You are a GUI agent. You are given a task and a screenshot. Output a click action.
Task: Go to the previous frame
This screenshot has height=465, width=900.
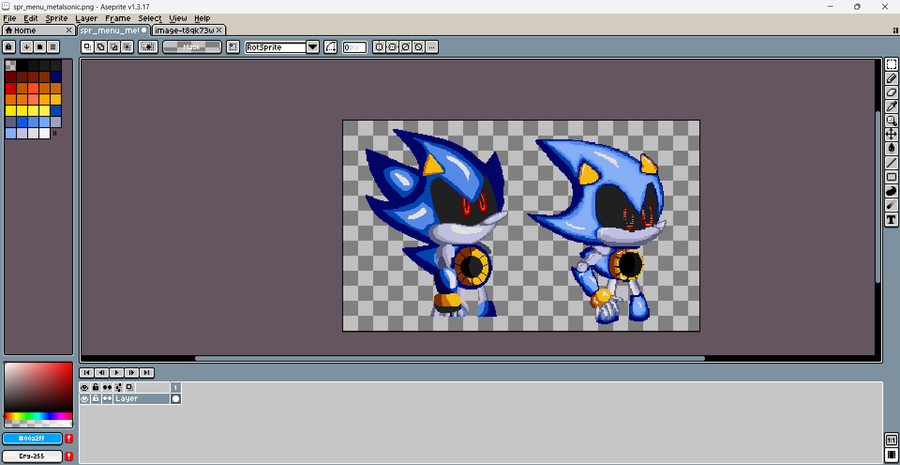(102, 373)
